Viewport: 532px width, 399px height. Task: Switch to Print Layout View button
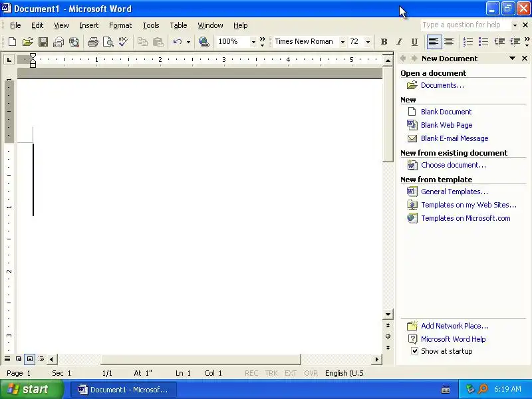coord(30,358)
